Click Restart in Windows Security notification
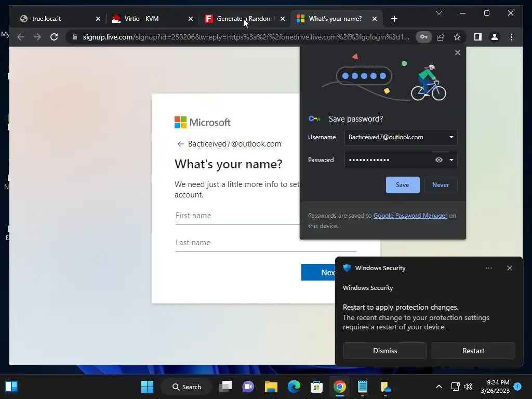The image size is (532, 399). [x=473, y=351]
